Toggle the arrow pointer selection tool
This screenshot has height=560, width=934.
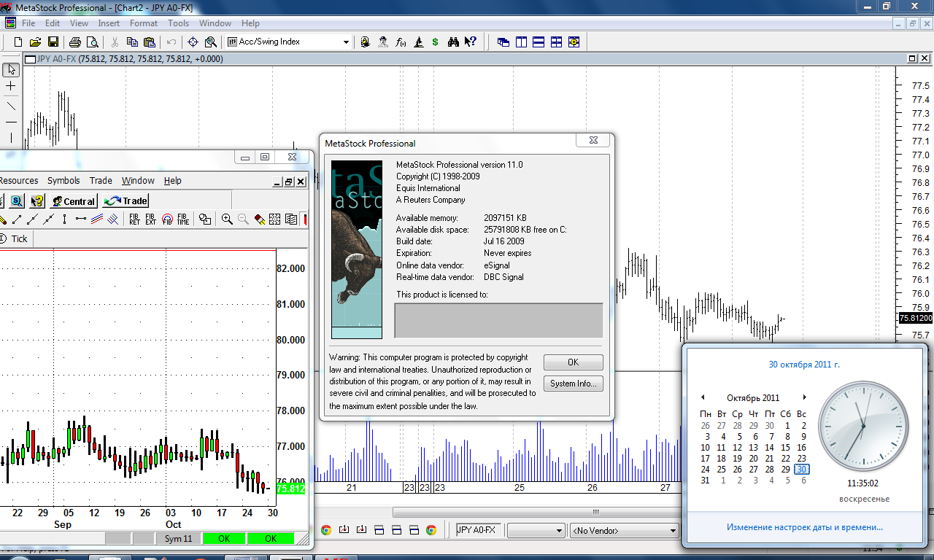point(11,69)
